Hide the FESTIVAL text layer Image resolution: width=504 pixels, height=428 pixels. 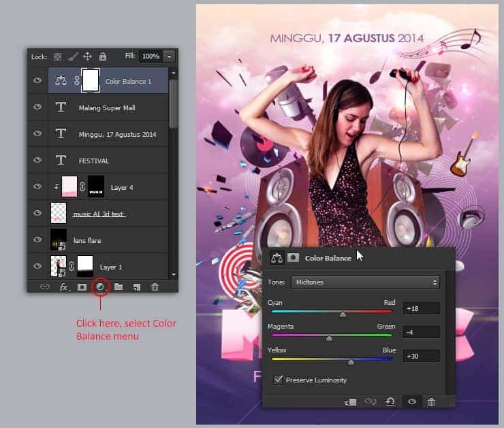point(37,160)
